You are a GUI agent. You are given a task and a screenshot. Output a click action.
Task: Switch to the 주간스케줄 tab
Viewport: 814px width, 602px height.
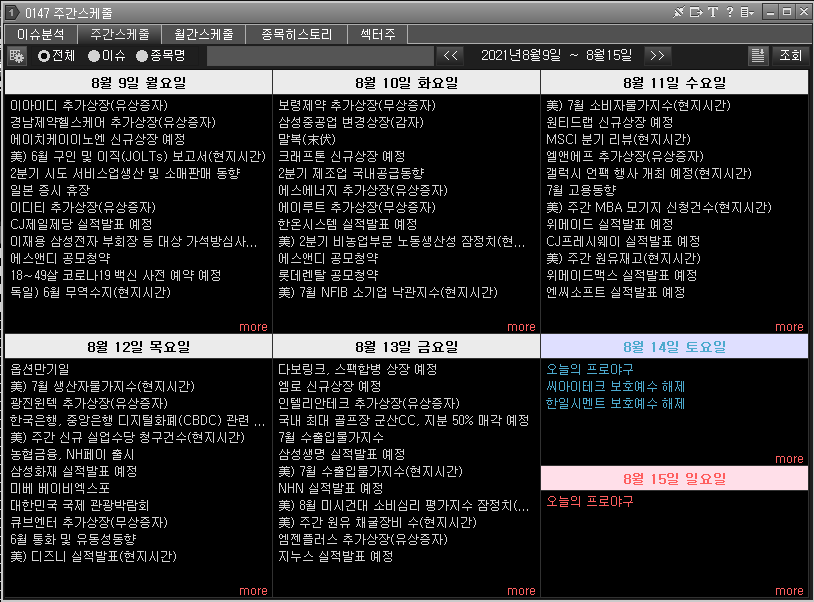pyautogui.click(x=119, y=34)
